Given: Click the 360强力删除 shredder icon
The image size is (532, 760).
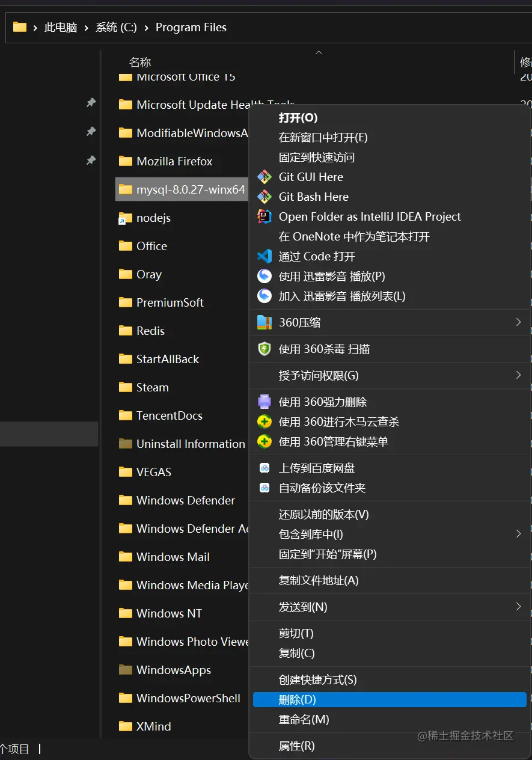Looking at the screenshot, I should click(x=264, y=402).
